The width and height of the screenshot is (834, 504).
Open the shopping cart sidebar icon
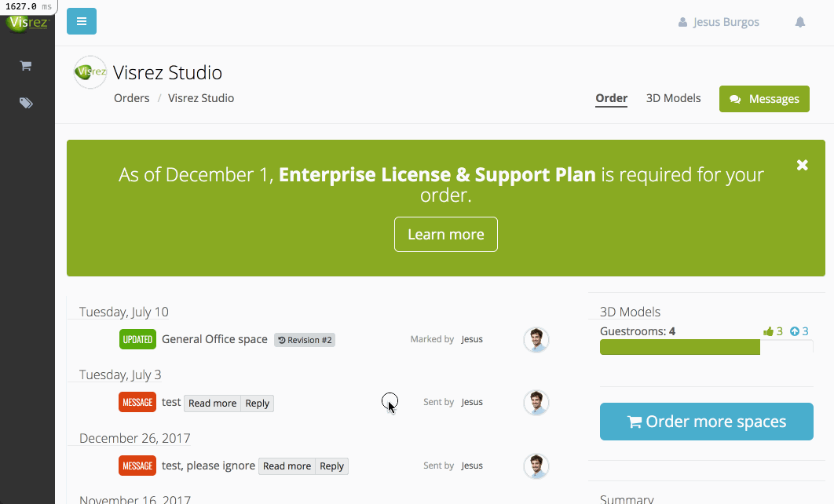tap(26, 66)
